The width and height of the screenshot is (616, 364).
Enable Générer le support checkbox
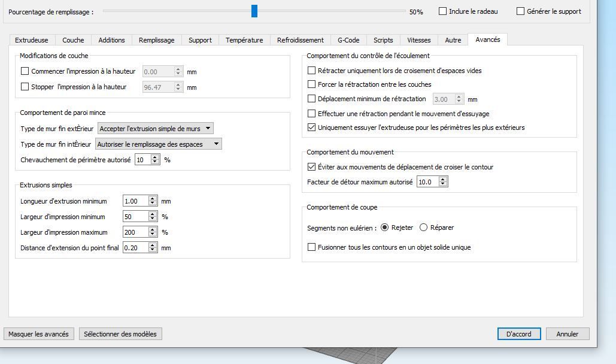tap(521, 11)
